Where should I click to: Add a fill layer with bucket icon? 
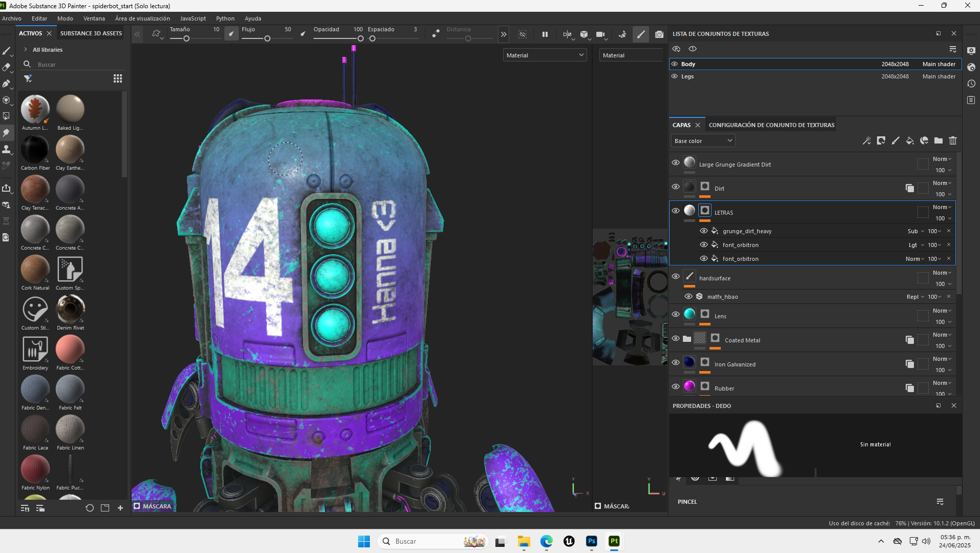click(910, 140)
